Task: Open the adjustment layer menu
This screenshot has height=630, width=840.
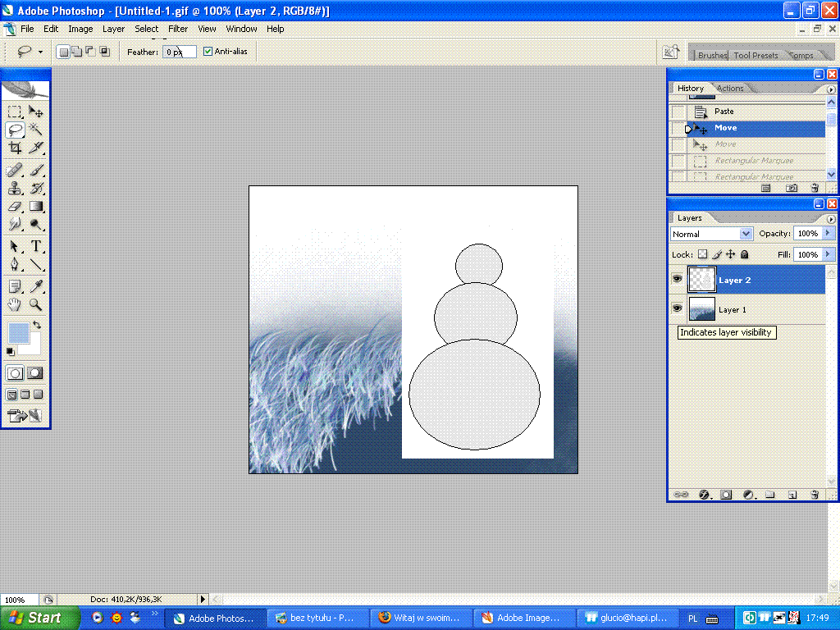Action: 749,495
